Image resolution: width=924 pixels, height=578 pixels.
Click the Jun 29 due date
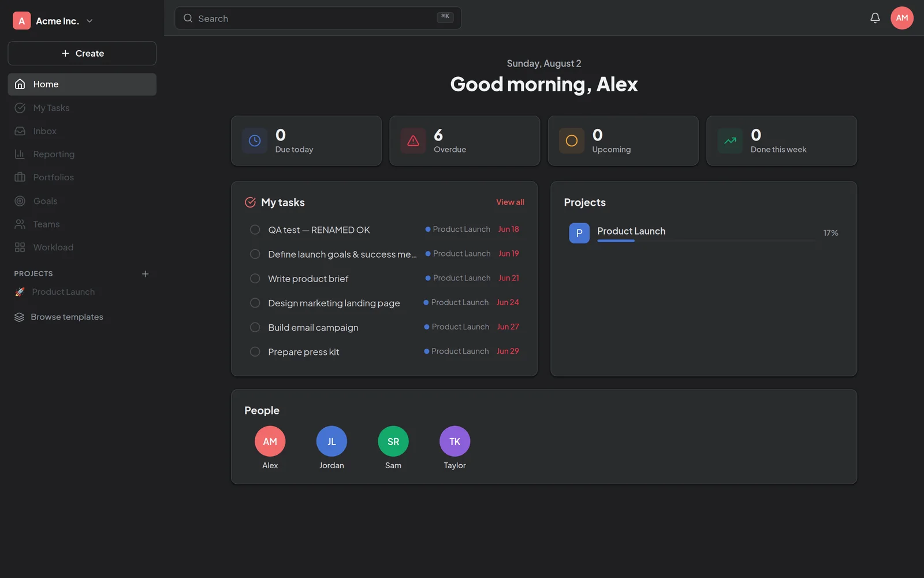[508, 351]
